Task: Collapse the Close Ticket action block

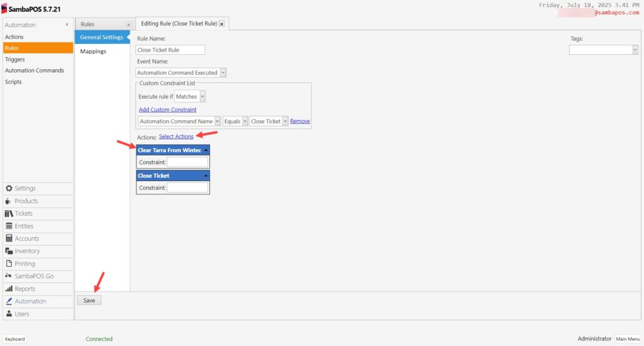Action: pyautogui.click(x=206, y=176)
